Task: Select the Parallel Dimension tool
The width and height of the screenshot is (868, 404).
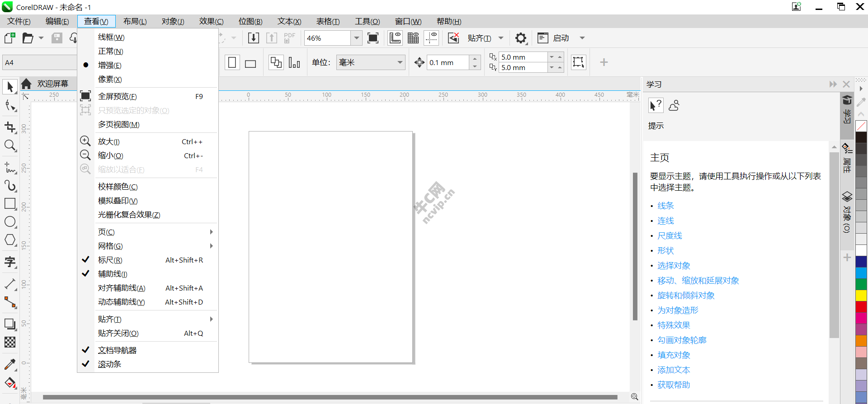Action: point(10,284)
